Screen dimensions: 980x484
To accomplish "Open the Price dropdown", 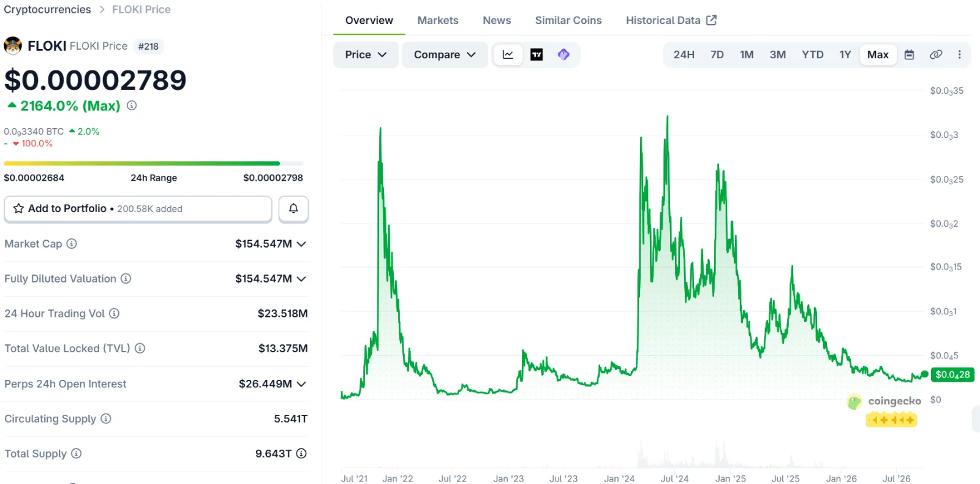I will click(366, 55).
